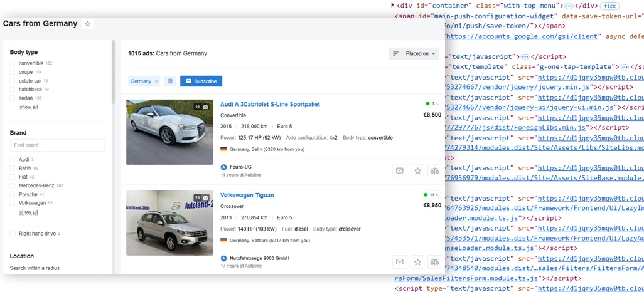Image resolution: width=644 pixels, height=292 pixels.
Task: Add Volkswagen Tiguan to comparison
Action: tap(434, 262)
